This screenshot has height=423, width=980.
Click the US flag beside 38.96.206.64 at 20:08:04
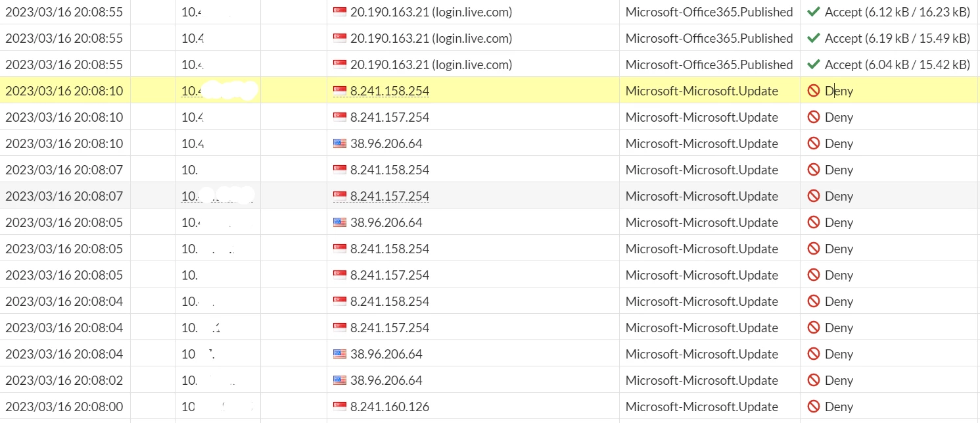pyautogui.click(x=340, y=354)
